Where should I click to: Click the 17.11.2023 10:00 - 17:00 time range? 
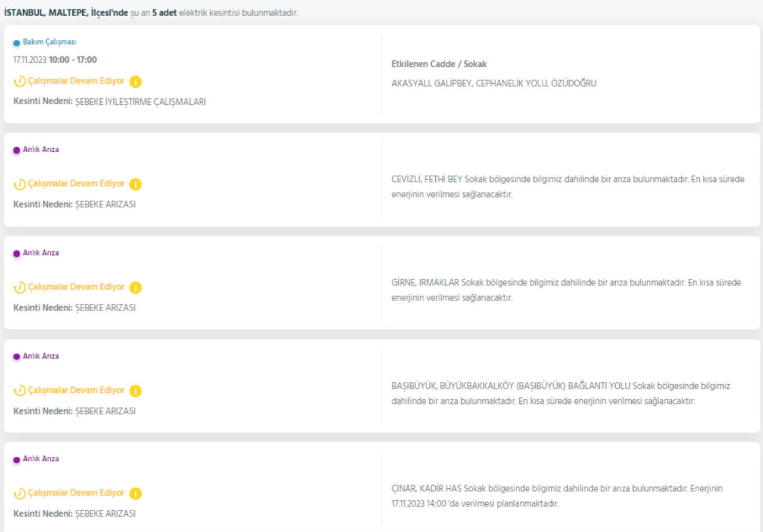pos(55,60)
